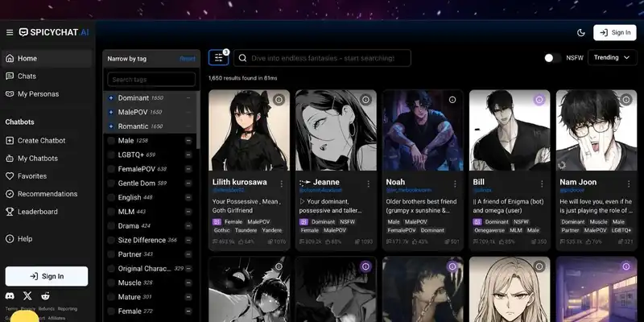Open X (Twitter) social icon
644x322 pixels.
click(x=27, y=295)
